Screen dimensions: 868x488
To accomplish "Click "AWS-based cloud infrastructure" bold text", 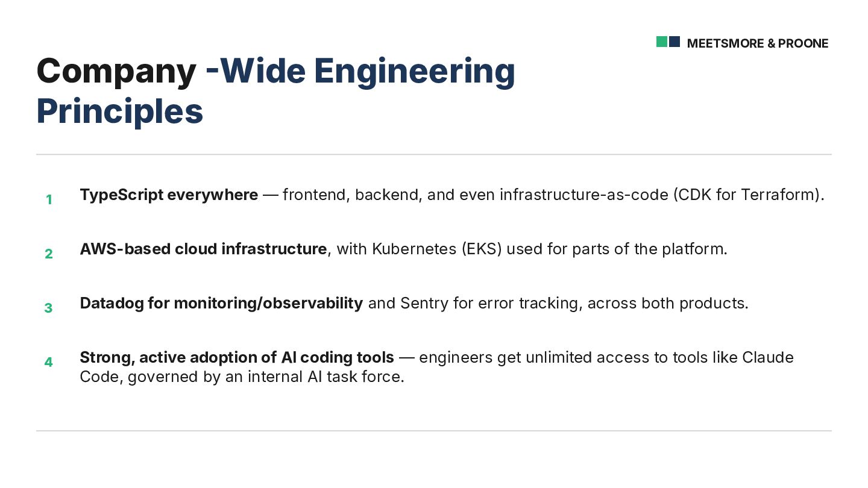I will (x=203, y=249).
